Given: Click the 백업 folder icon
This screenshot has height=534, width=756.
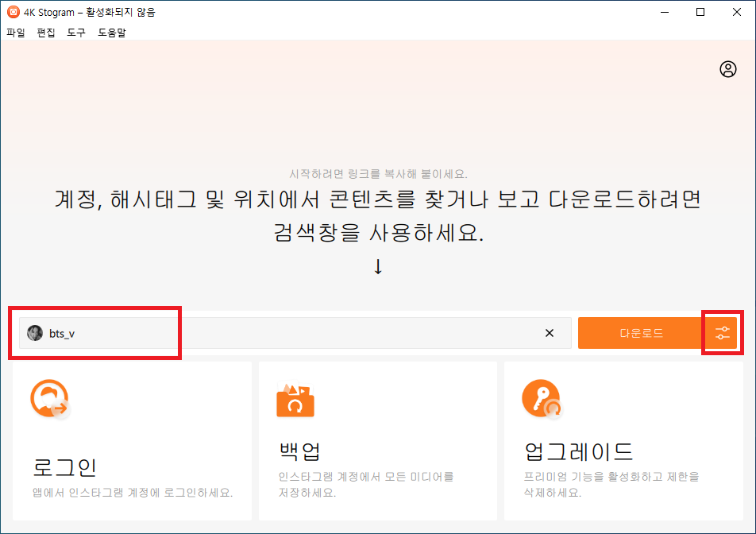Looking at the screenshot, I should (x=295, y=400).
